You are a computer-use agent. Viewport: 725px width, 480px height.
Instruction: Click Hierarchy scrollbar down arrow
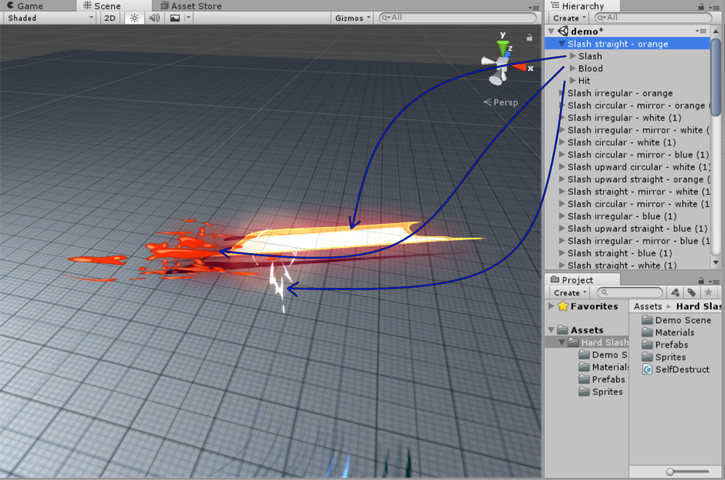click(x=716, y=263)
